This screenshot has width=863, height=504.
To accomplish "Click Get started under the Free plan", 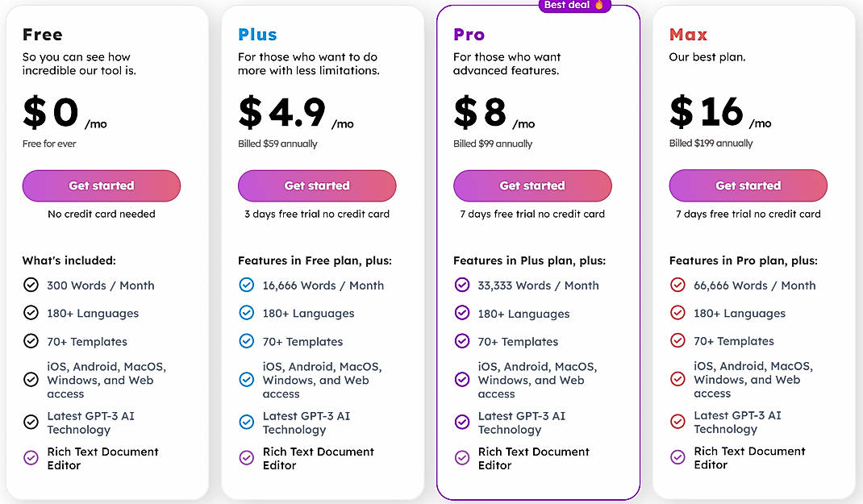I will point(101,185).
